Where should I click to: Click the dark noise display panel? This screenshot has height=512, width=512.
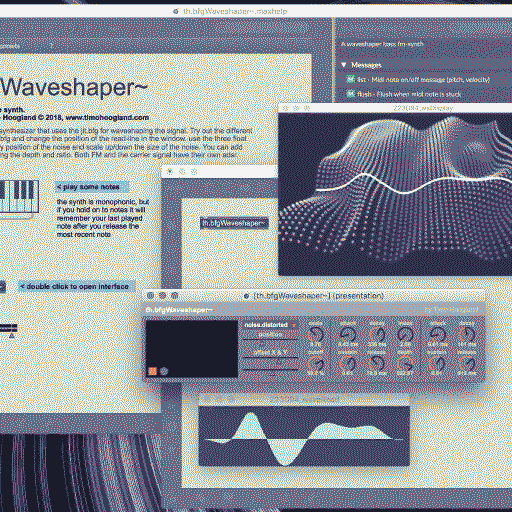pyautogui.click(x=192, y=349)
